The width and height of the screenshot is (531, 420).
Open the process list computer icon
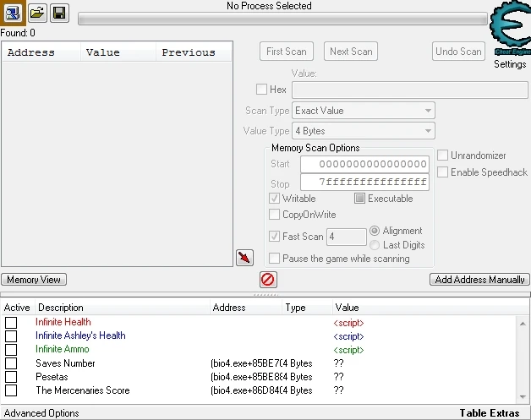pos(13,13)
